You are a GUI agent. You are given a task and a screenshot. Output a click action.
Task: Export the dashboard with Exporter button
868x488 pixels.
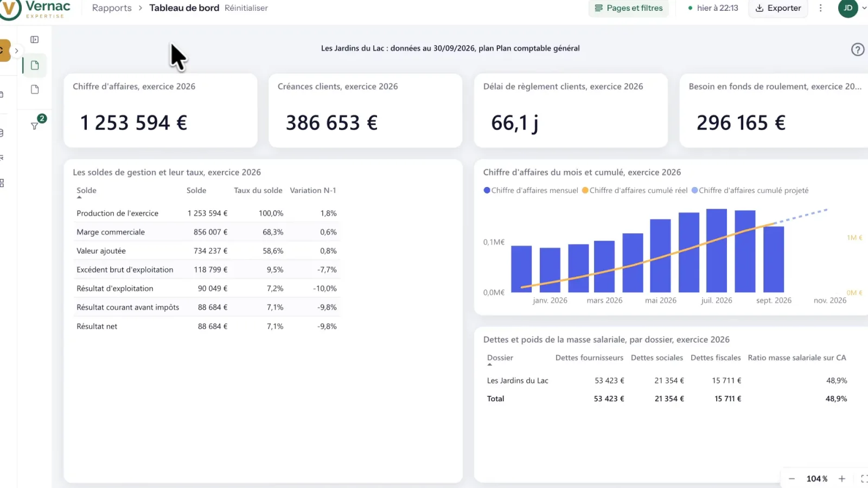pos(778,8)
